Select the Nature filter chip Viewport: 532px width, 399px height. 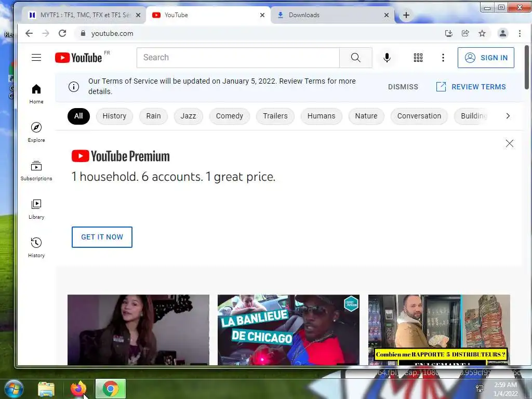(366, 116)
